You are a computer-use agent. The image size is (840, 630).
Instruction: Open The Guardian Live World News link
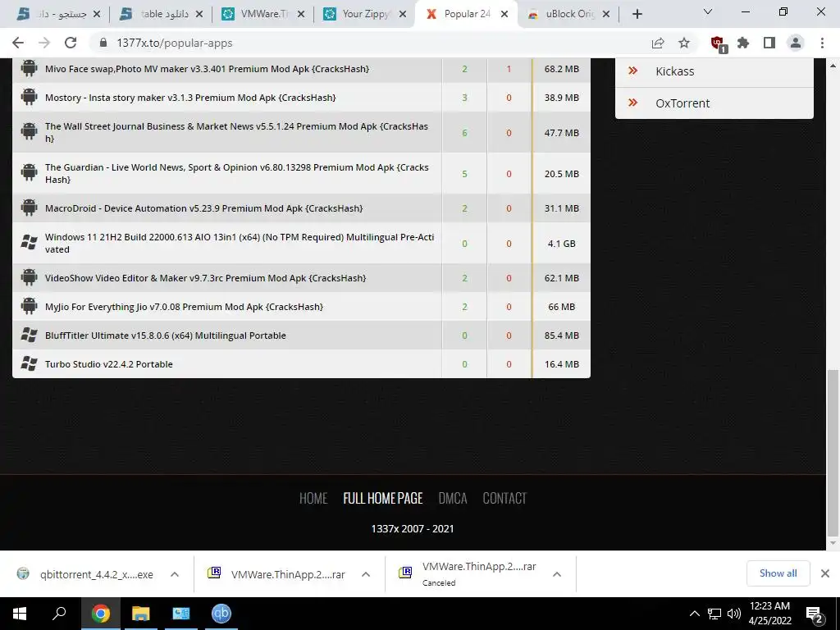(x=237, y=174)
